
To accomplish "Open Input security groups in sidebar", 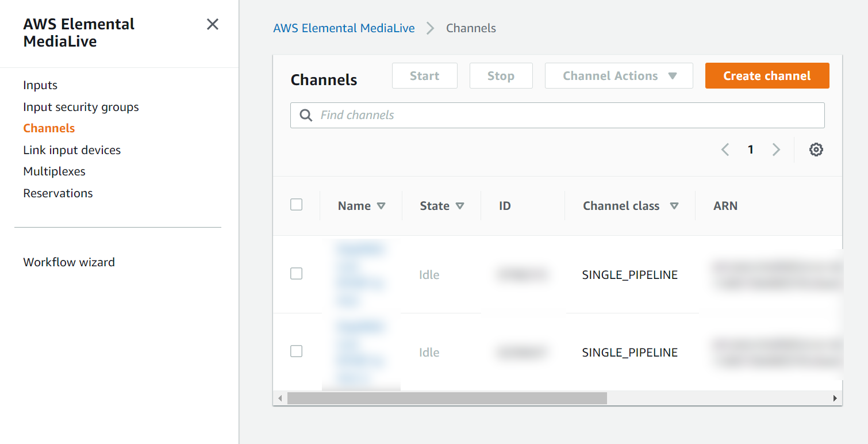I will tap(80, 106).
